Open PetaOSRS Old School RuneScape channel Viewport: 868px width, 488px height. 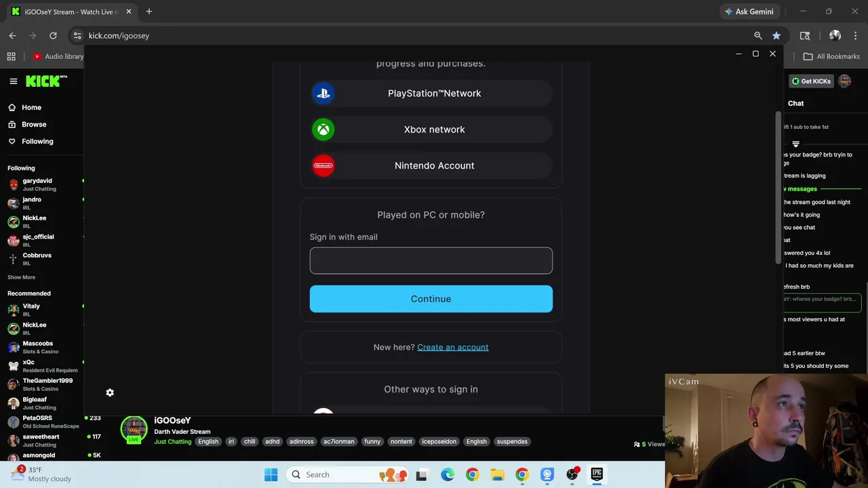click(45, 422)
